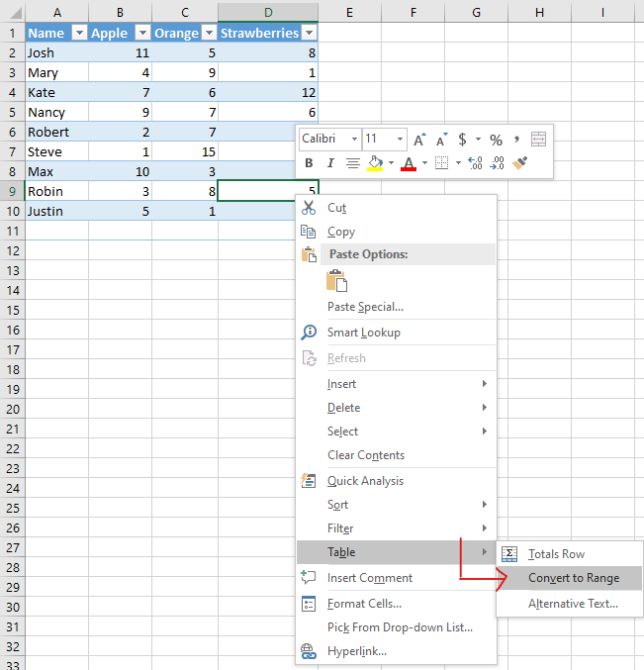
Task: Open Format Cells from context menu
Action: [x=364, y=604]
